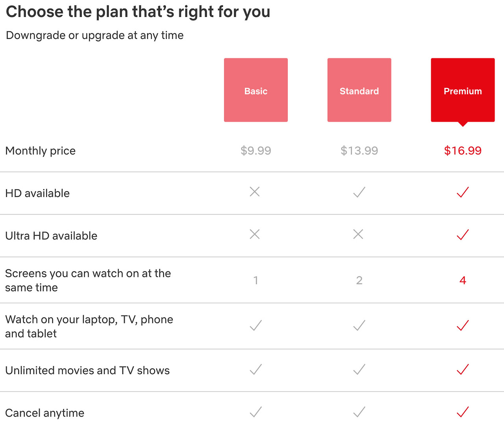Select the Basic plan
This screenshot has height=438, width=504.
256,90
